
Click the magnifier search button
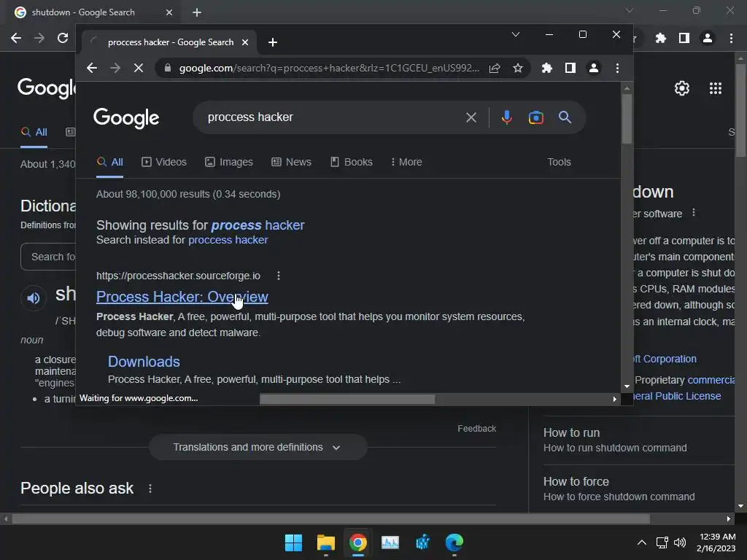[x=565, y=117]
